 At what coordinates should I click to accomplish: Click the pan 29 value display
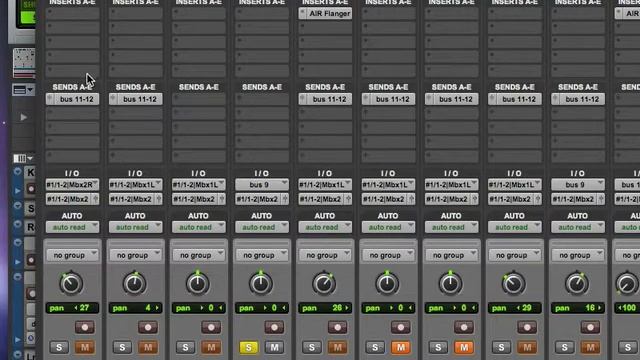tap(515, 308)
